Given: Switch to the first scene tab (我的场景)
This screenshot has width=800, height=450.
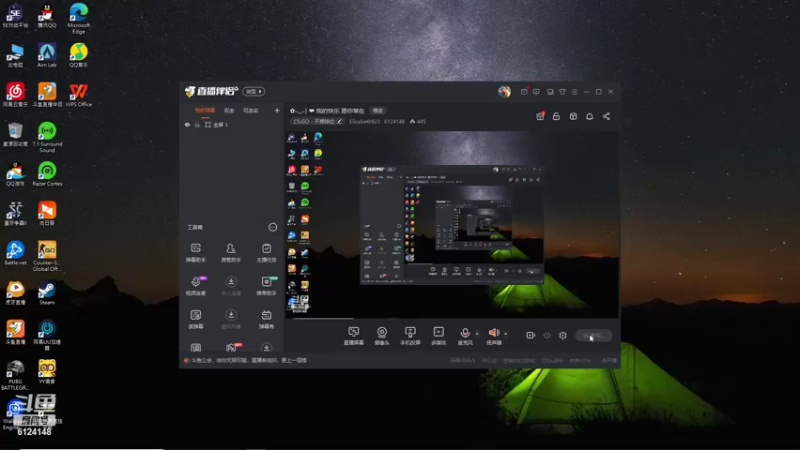Looking at the screenshot, I should click(x=205, y=111).
